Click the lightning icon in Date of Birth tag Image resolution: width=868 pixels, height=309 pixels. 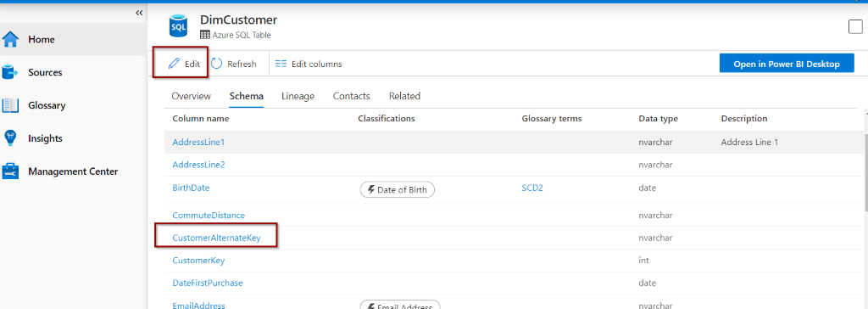pyautogui.click(x=370, y=189)
